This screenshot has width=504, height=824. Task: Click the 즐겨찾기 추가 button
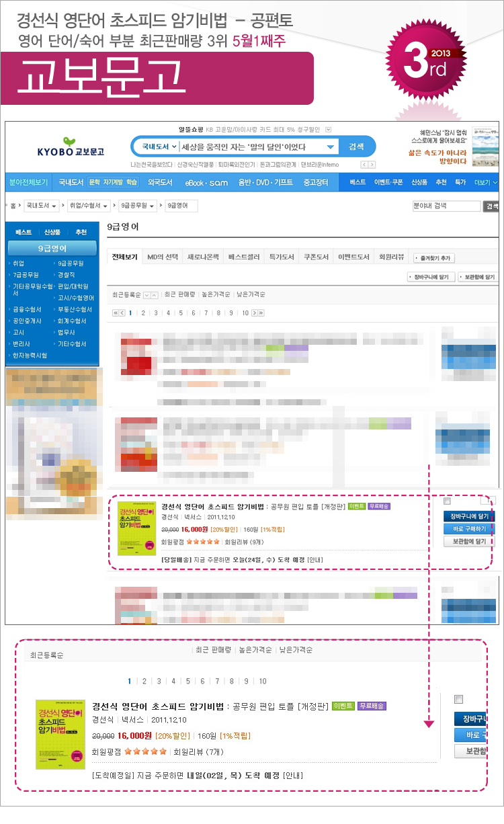tap(434, 258)
